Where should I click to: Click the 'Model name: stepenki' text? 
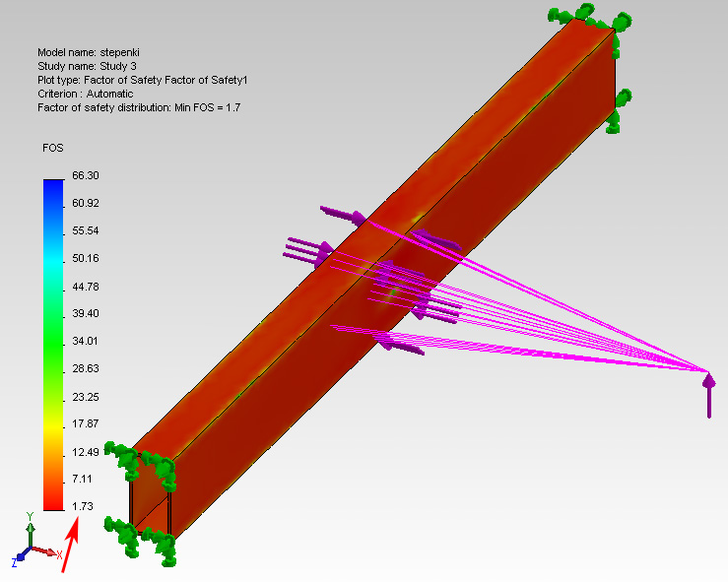coord(89,52)
